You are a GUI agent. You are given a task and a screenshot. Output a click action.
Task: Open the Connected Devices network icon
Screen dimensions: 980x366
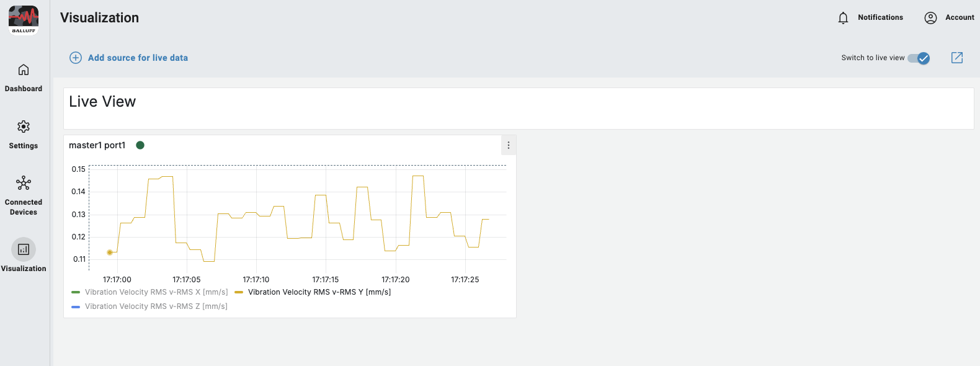24,183
